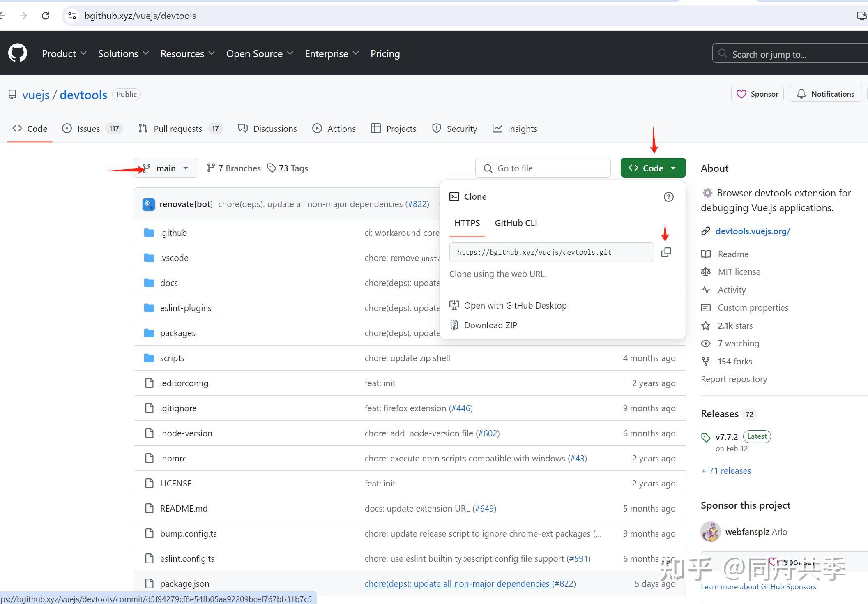Click the 73 Tags label icon
The width and height of the screenshot is (868, 604).
[x=272, y=168]
